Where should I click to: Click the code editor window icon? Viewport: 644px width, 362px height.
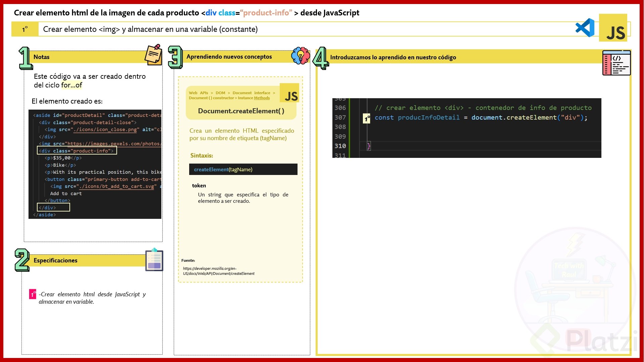click(616, 63)
